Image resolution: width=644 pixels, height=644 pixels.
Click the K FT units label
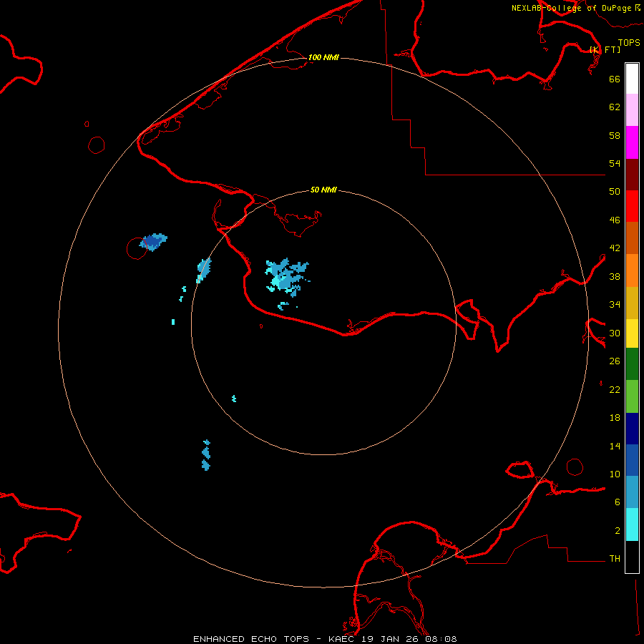605,49
